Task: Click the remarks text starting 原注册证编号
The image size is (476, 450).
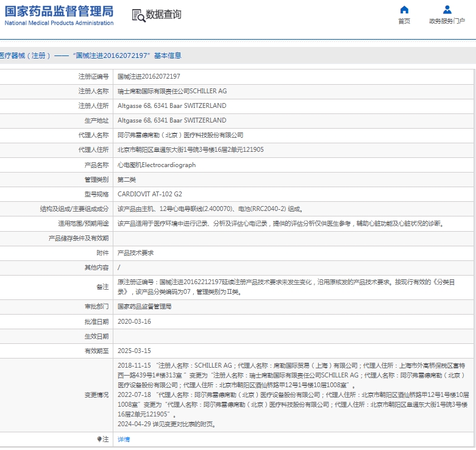Action: coord(286,287)
